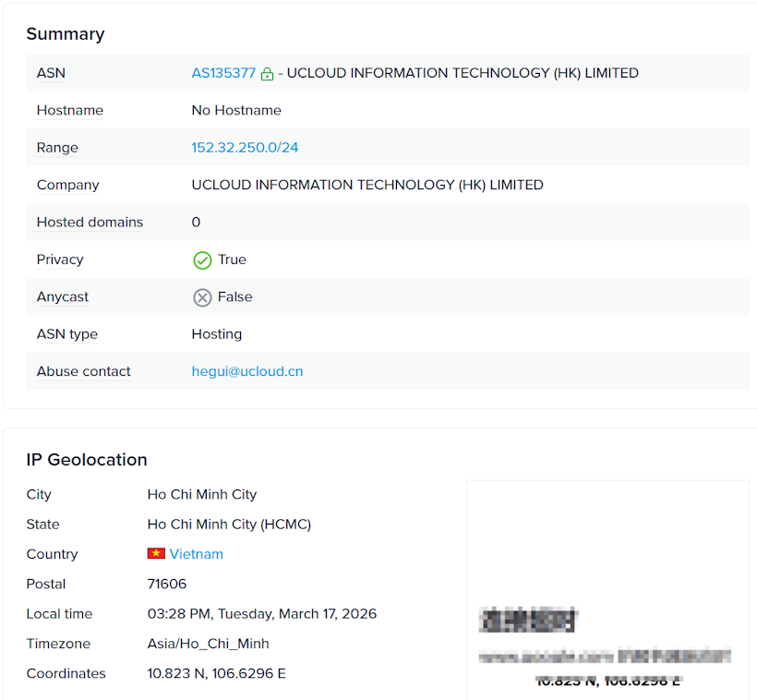This screenshot has height=700, width=757.
Task: Click the ASN type label
Action: point(66,334)
